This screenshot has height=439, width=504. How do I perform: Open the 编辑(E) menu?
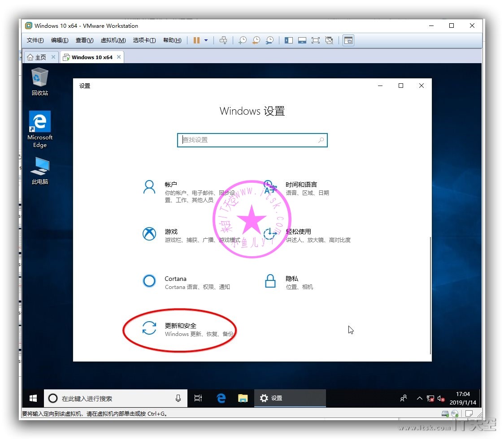[60, 40]
